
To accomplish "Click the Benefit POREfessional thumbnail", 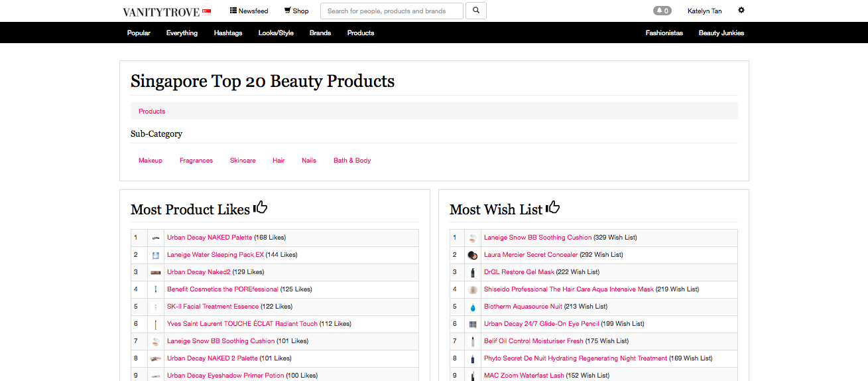I will tap(156, 289).
